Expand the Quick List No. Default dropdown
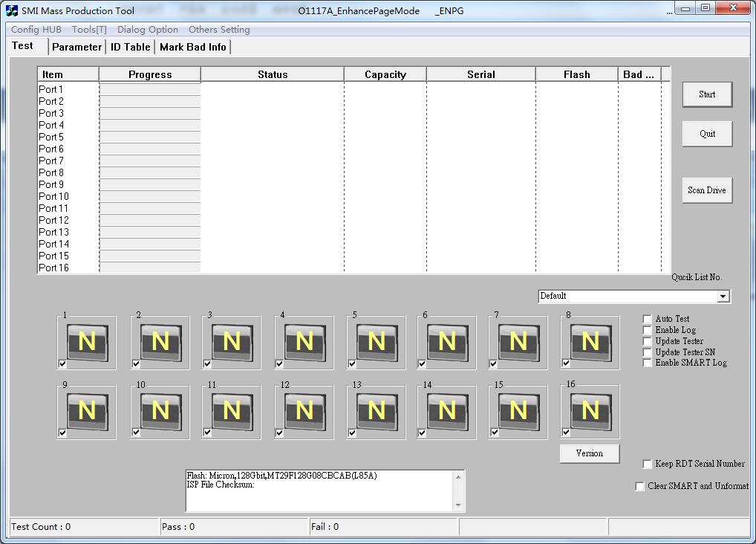Screen dimensions: 756x544 click(723, 297)
